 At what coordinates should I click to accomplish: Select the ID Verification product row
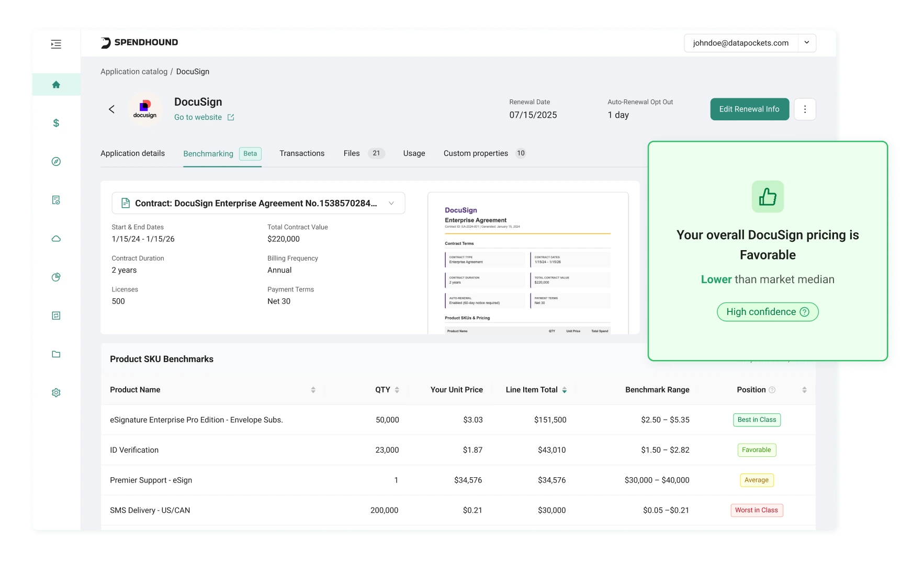click(458, 450)
